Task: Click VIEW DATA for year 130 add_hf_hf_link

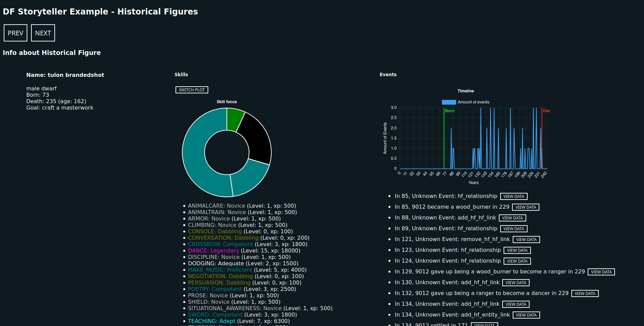Action: [516, 283]
